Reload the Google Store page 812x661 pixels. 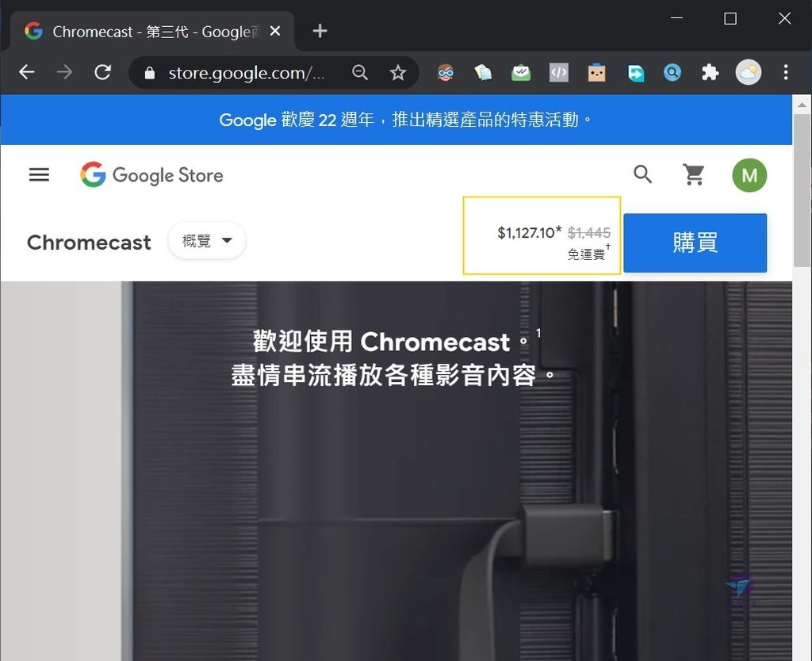pos(102,72)
